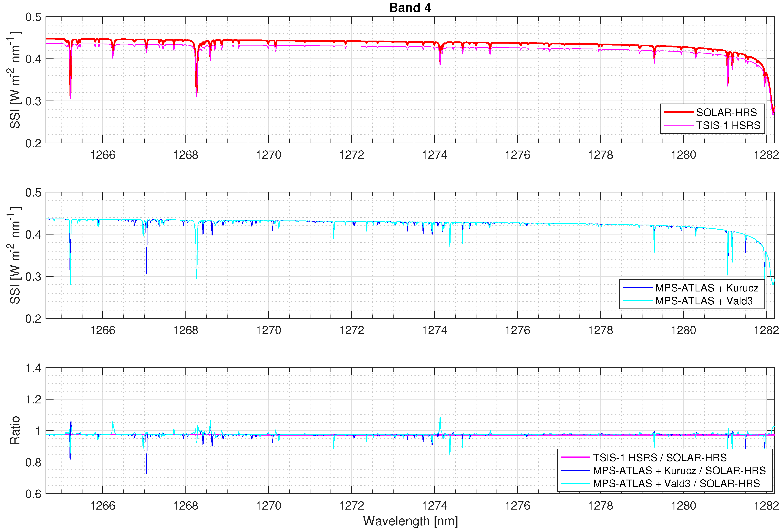Select the MPS-ATLAS + Vald3 legend entry
Image resolution: width=783 pixels, height=532 pixels.
tap(688, 301)
